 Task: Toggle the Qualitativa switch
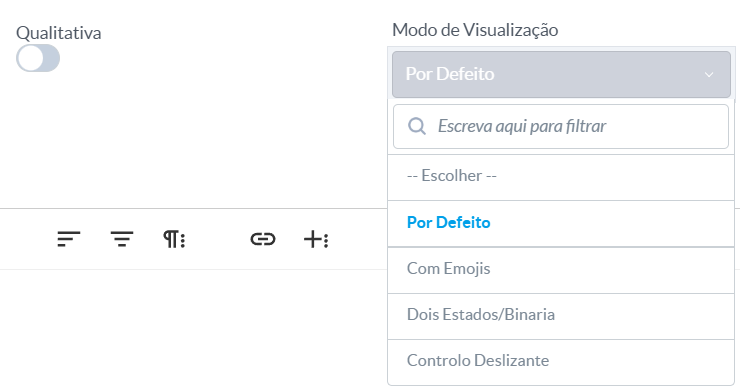click(x=38, y=58)
